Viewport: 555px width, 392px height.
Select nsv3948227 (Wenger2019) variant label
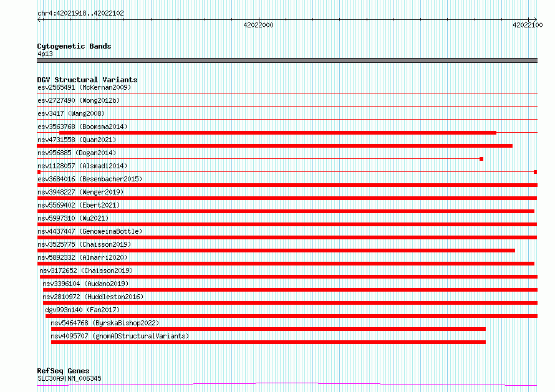pyautogui.click(x=80, y=192)
